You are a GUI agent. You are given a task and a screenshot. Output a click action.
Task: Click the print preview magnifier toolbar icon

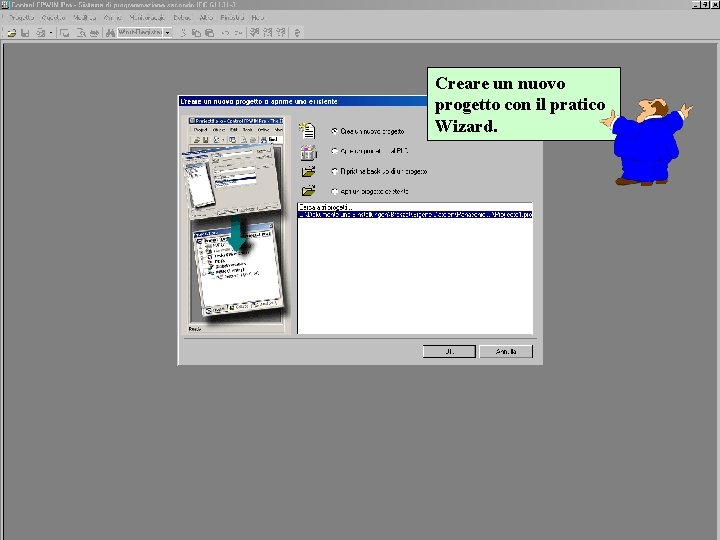pyautogui.click(x=81, y=33)
